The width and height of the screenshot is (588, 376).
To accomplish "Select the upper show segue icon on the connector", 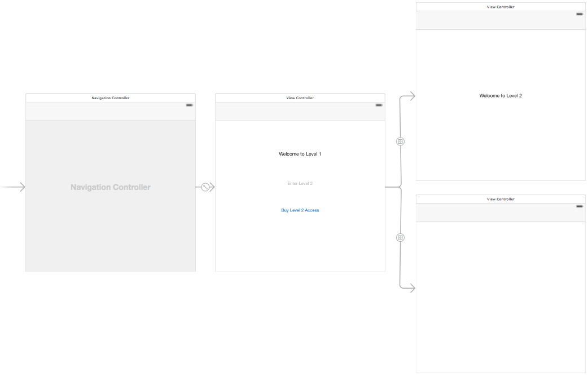I will (x=400, y=140).
